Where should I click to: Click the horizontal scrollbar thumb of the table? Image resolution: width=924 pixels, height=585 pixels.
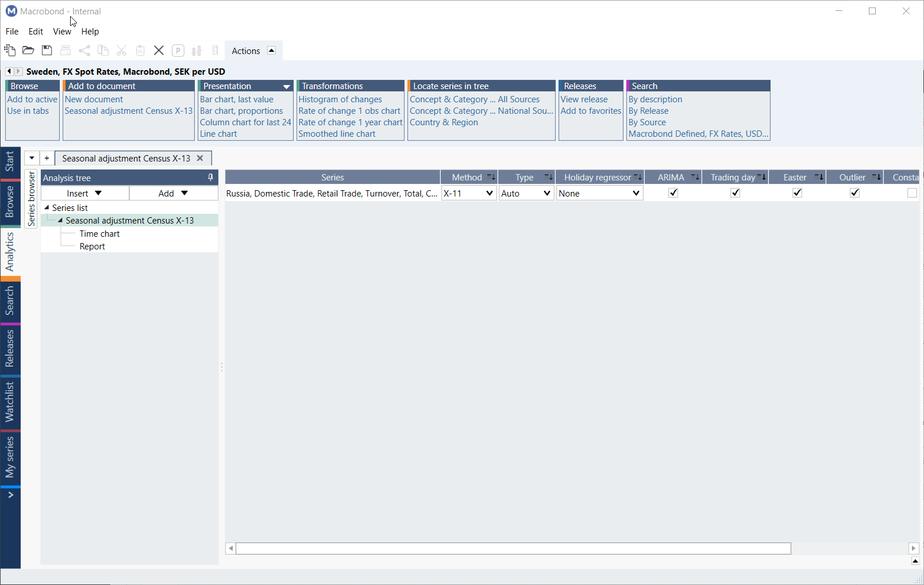513,548
